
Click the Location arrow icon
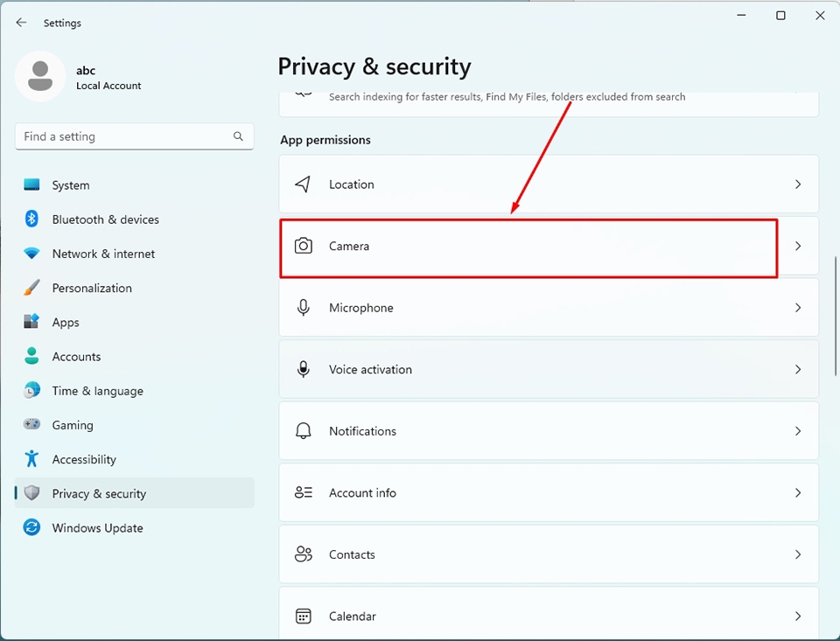coord(303,185)
